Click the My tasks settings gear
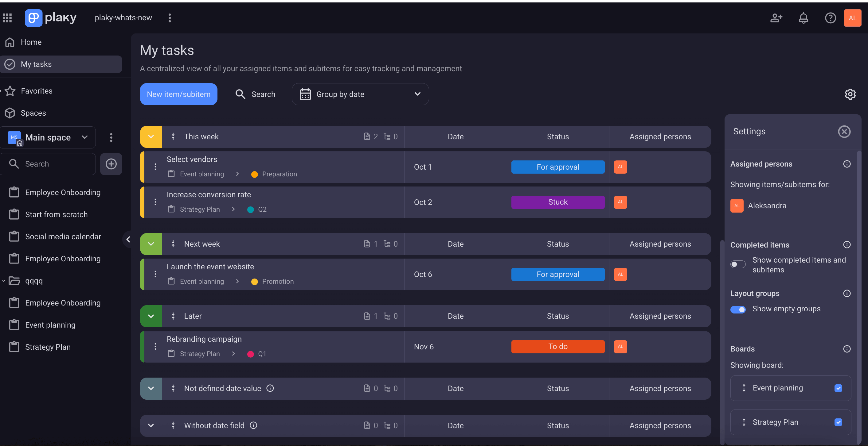The width and height of the screenshot is (868, 446). point(850,94)
